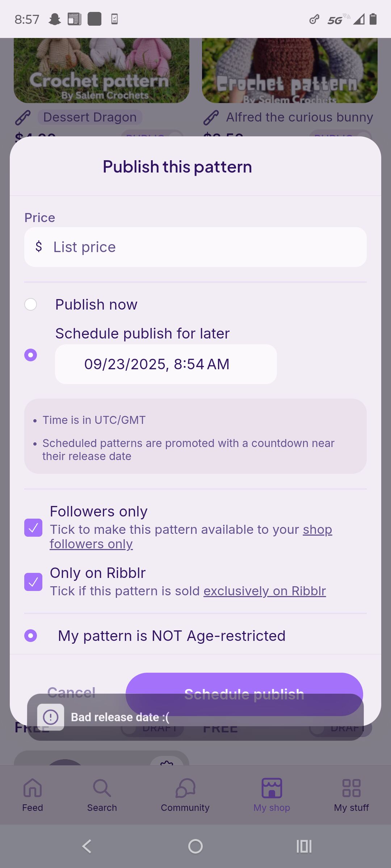
Task: Select the Schedule publish for later radio
Action: pyautogui.click(x=31, y=355)
